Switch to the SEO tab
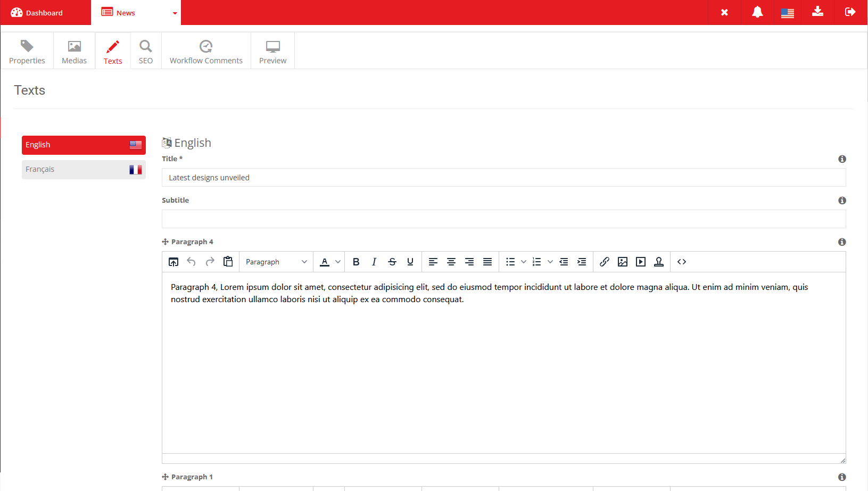 tap(146, 51)
